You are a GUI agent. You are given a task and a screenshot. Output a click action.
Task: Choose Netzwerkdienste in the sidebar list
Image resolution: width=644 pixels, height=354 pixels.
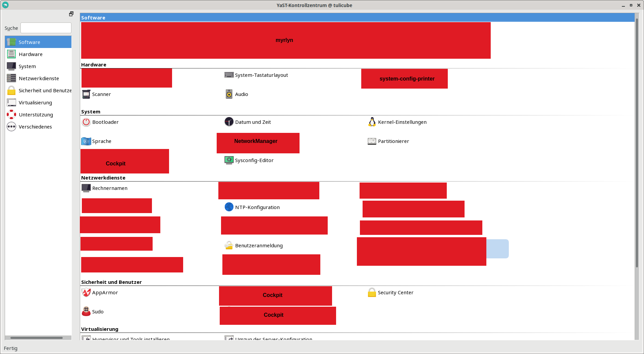click(x=38, y=78)
